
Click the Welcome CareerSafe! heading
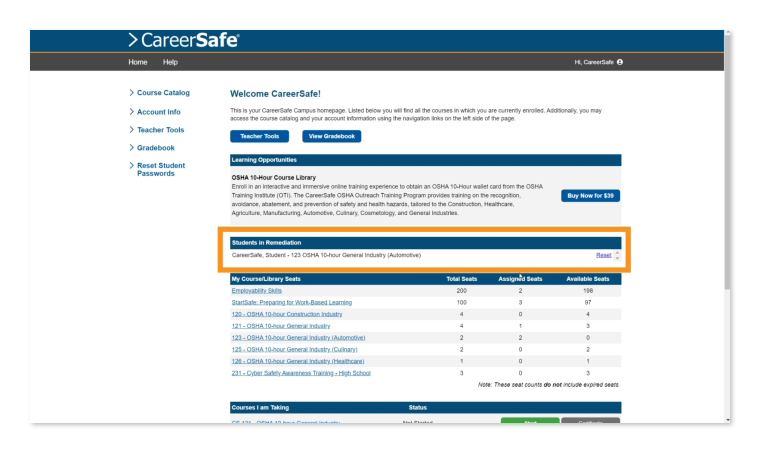point(275,94)
